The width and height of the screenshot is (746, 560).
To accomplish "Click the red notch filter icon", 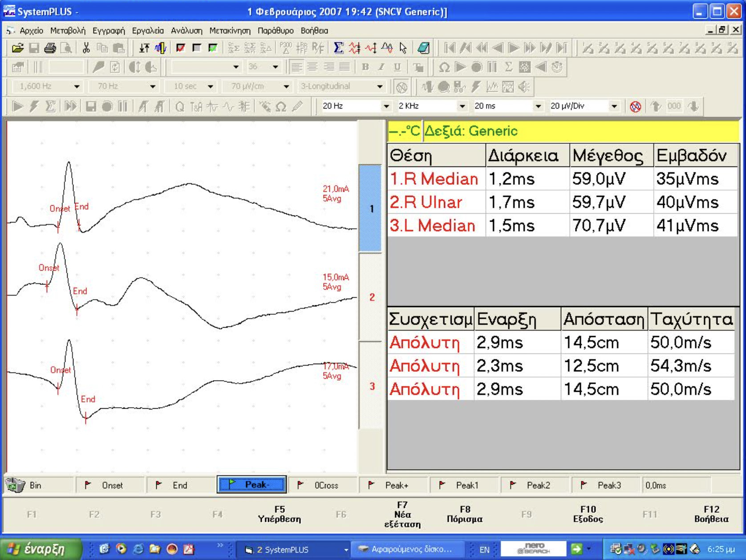I will pos(635,106).
